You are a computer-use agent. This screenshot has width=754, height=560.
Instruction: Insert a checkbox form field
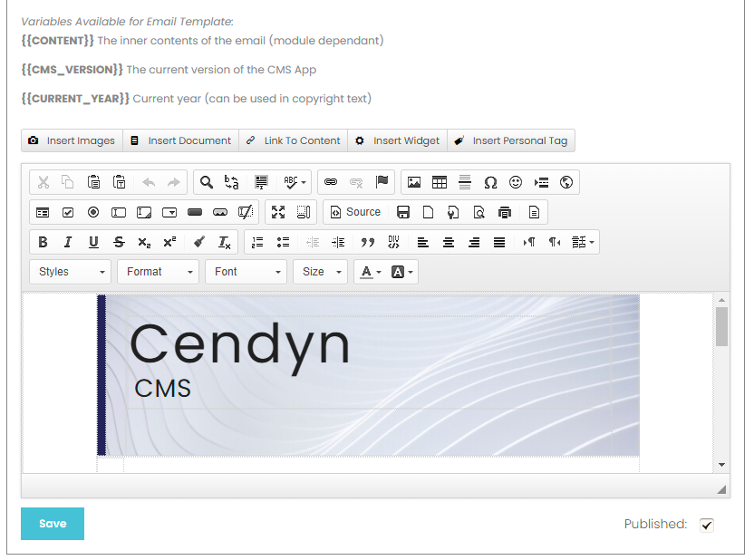point(68,212)
